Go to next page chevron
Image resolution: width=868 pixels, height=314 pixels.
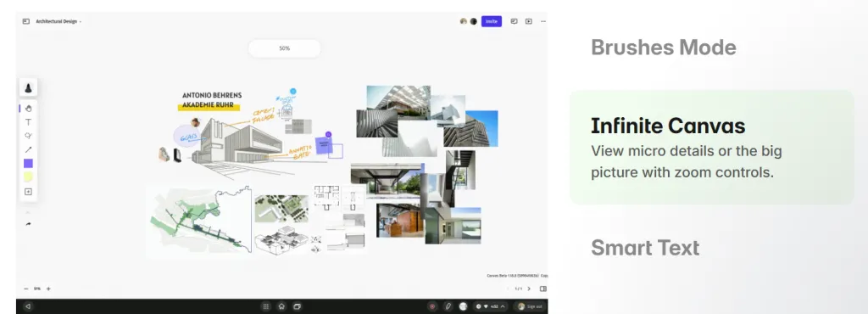(x=529, y=289)
